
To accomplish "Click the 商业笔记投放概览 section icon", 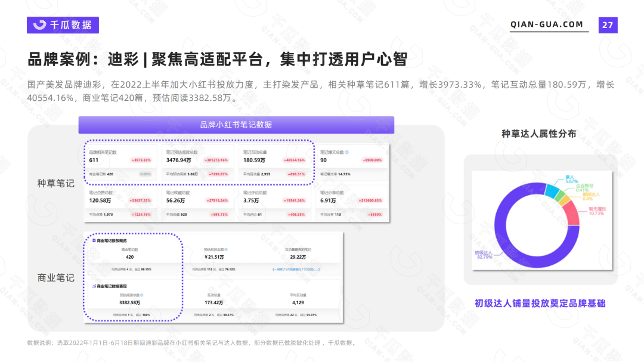I will point(94,240).
